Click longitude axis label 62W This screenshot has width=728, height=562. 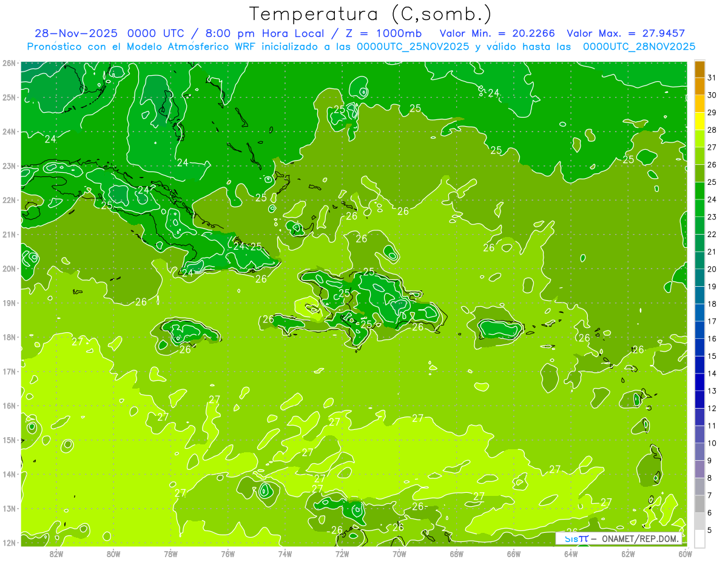coord(628,554)
